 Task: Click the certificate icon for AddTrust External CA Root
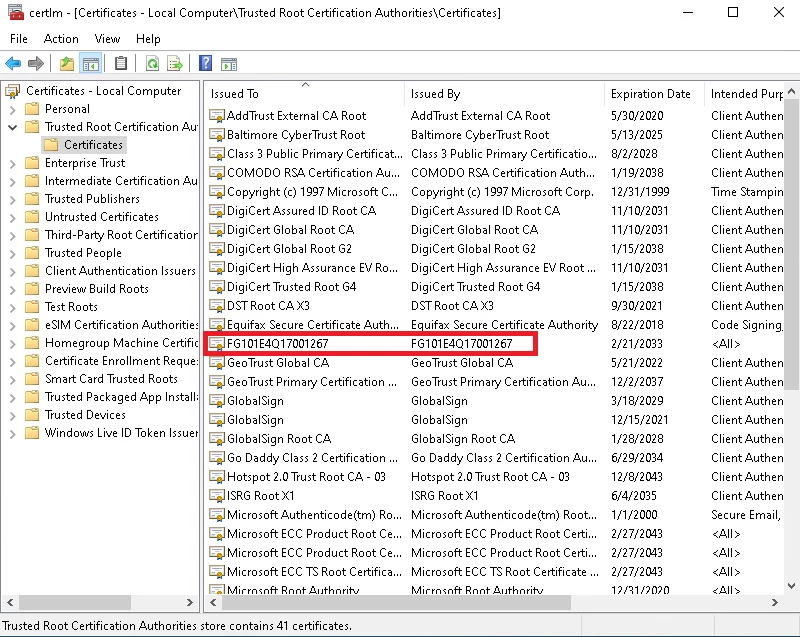tap(217, 116)
